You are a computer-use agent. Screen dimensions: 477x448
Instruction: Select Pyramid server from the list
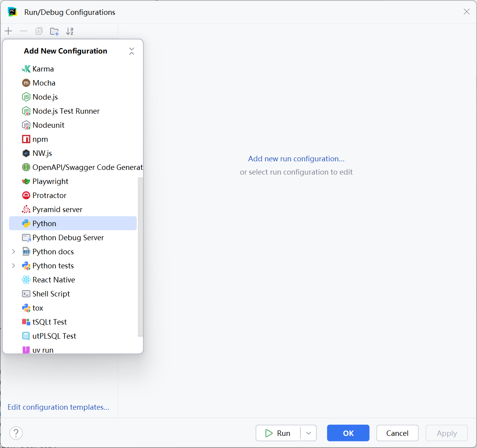[x=57, y=209]
